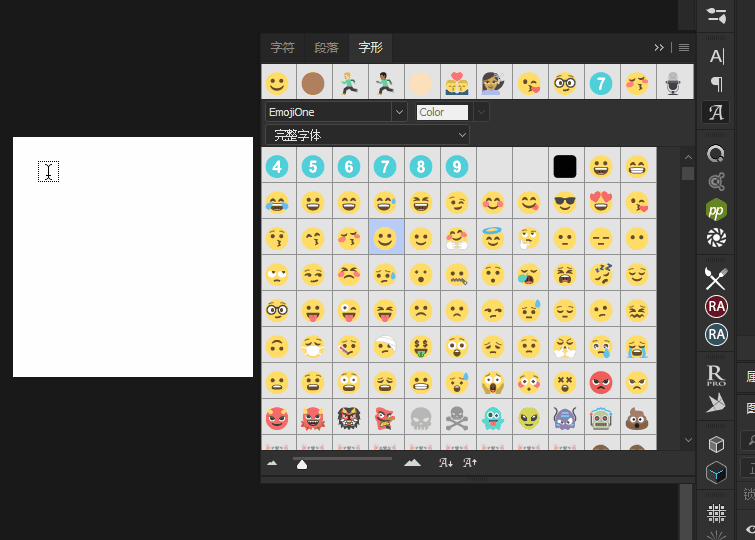Image resolution: width=755 pixels, height=540 pixels.
Task: Insert the sunglasses face emoji
Action: pos(565,202)
